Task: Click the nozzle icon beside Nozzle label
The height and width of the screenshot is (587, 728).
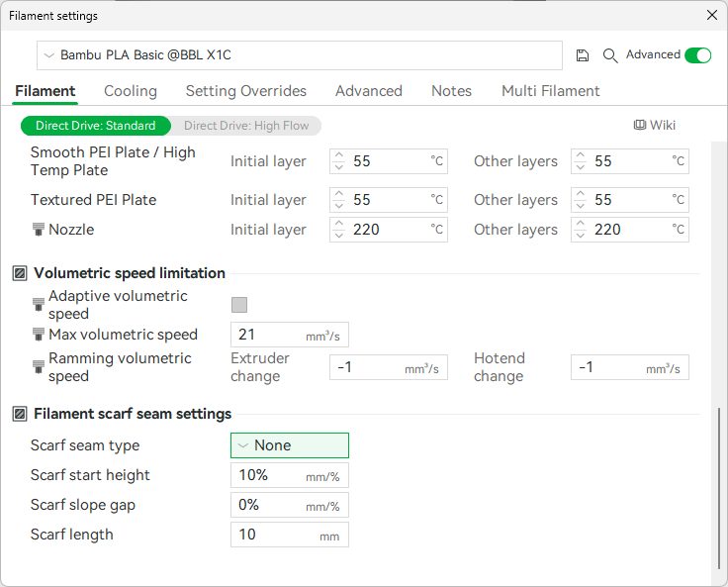Action: pyautogui.click(x=39, y=230)
